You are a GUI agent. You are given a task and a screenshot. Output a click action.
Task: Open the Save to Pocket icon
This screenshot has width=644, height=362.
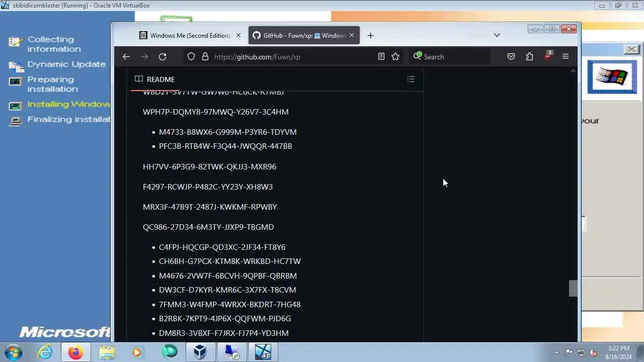[511, 57]
